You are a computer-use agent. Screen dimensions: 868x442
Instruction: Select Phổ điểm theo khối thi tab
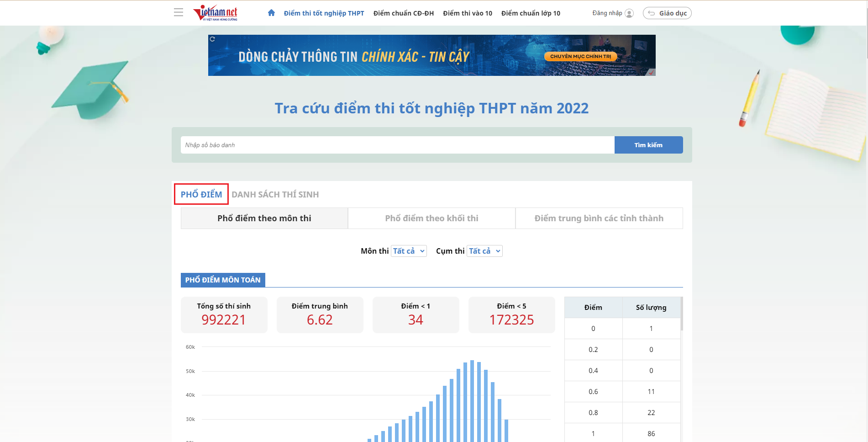[x=431, y=218]
